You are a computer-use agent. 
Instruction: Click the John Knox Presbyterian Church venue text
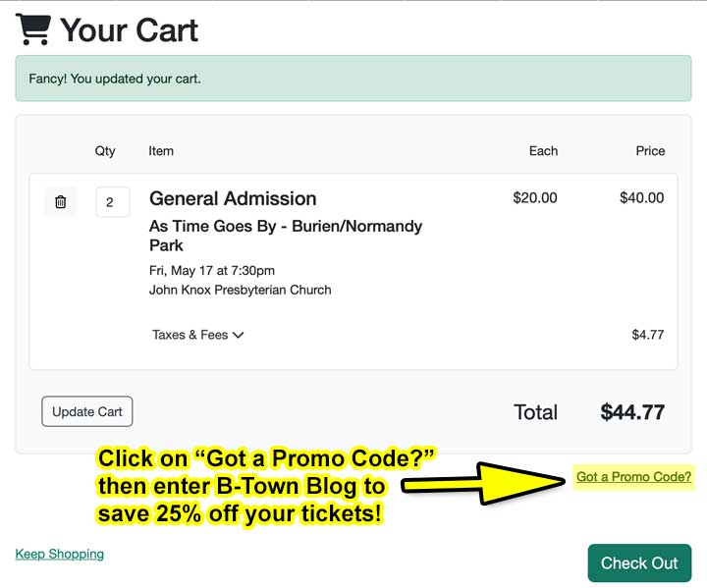click(240, 290)
